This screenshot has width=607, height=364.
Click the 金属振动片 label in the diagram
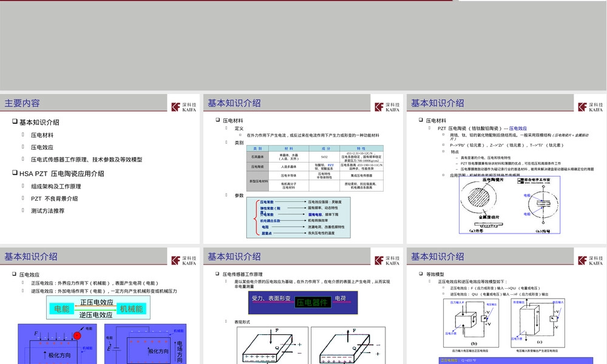[x=489, y=217]
